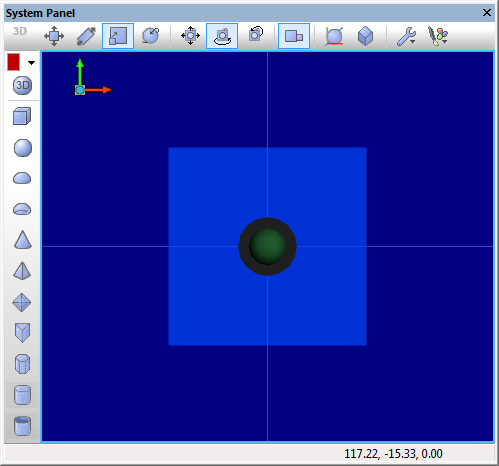Toggle the scale object tool

pos(118,36)
